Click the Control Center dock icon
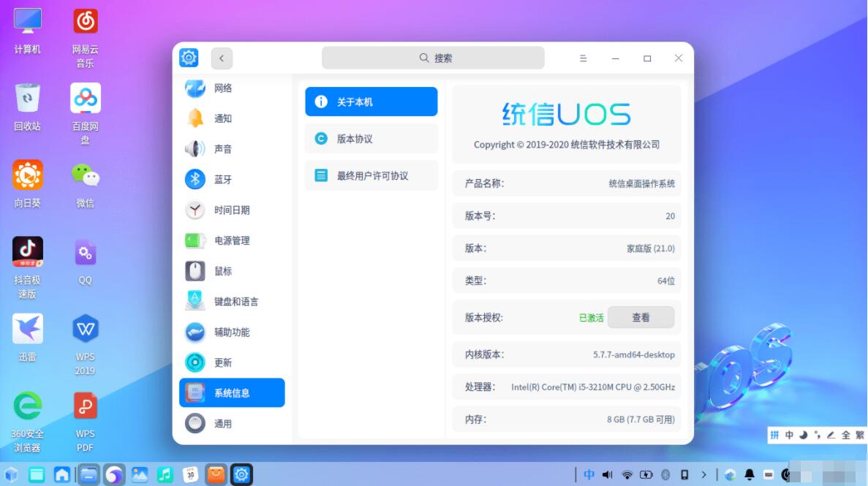The height and width of the screenshot is (486, 868). [242, 474]
